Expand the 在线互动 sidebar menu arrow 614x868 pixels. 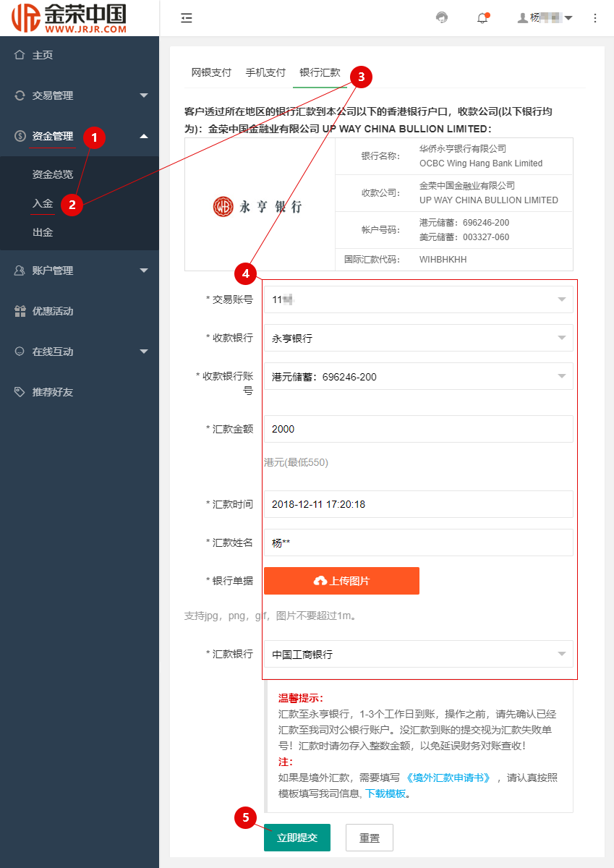click(144, 352)
